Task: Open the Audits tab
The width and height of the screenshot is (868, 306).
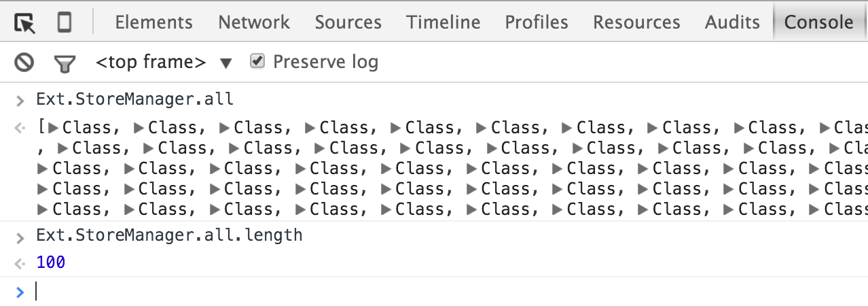Action: (732, 22)
